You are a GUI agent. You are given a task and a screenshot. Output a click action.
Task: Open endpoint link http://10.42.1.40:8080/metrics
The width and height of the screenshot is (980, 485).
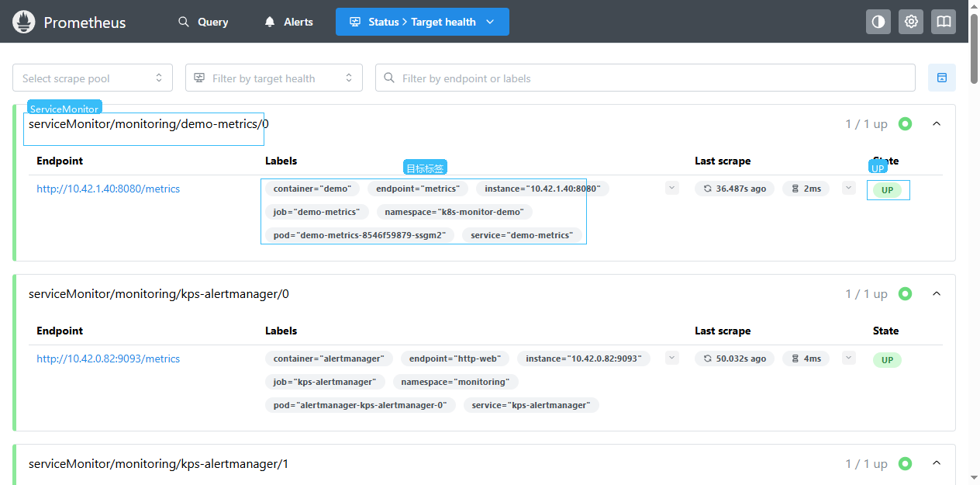(109, 189)
